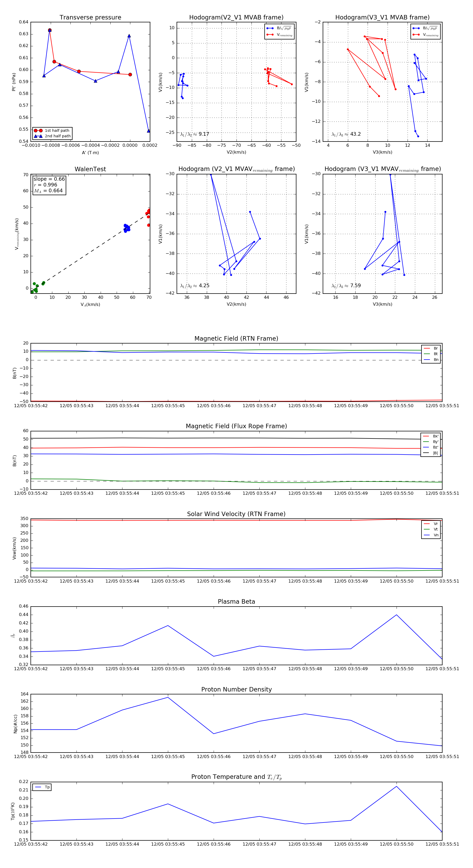473x868 pixels.
Task: Click the eigenvalue ratio label '7.59'
Action: 346,286
